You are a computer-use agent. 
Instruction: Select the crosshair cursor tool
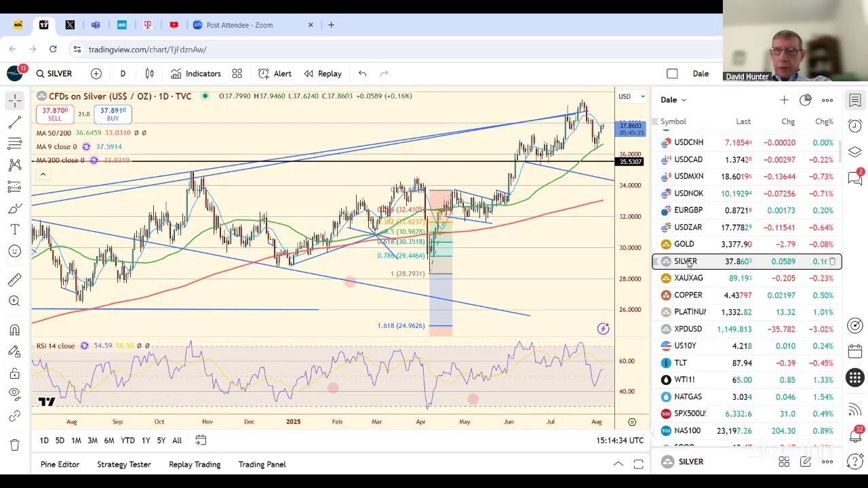pos(15,101)
